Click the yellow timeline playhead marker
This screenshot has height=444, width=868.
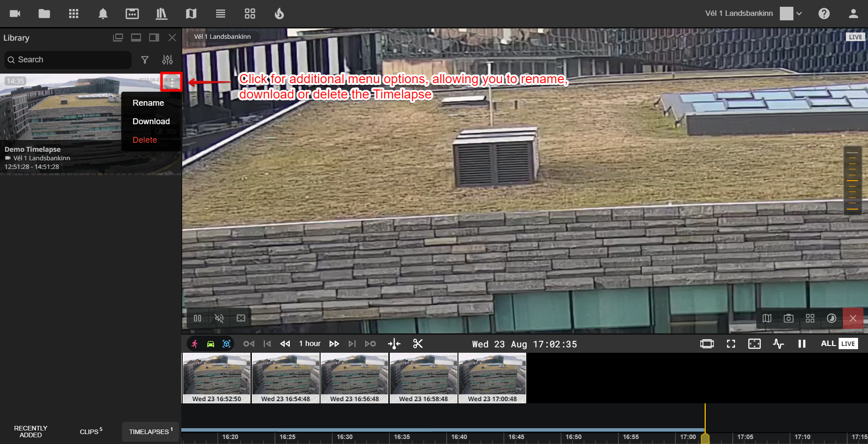(705, 438)
